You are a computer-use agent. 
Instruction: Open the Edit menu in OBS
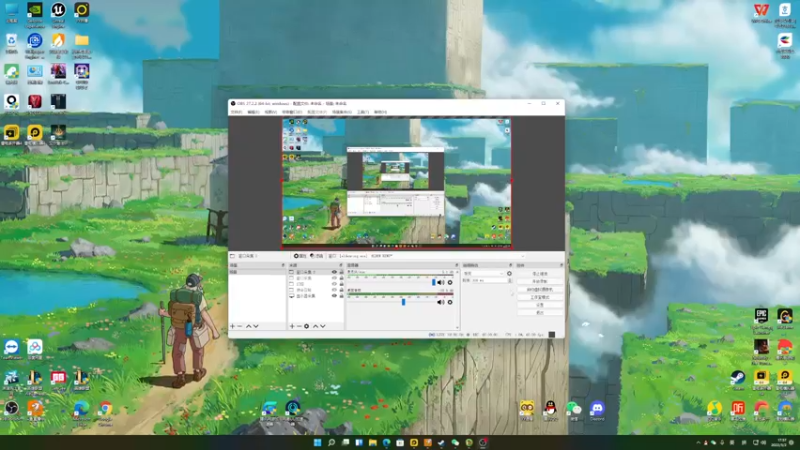pos(253,112)
